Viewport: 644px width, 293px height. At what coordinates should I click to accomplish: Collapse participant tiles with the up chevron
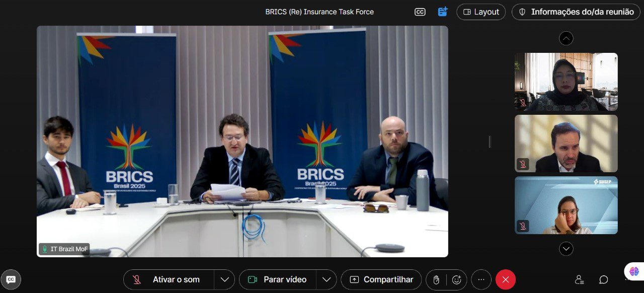pos(566,38)
